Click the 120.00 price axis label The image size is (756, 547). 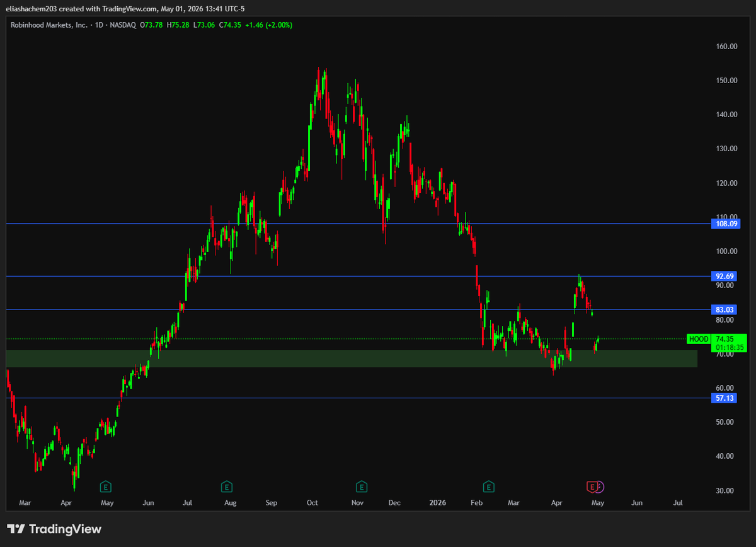tap(726, 183)
